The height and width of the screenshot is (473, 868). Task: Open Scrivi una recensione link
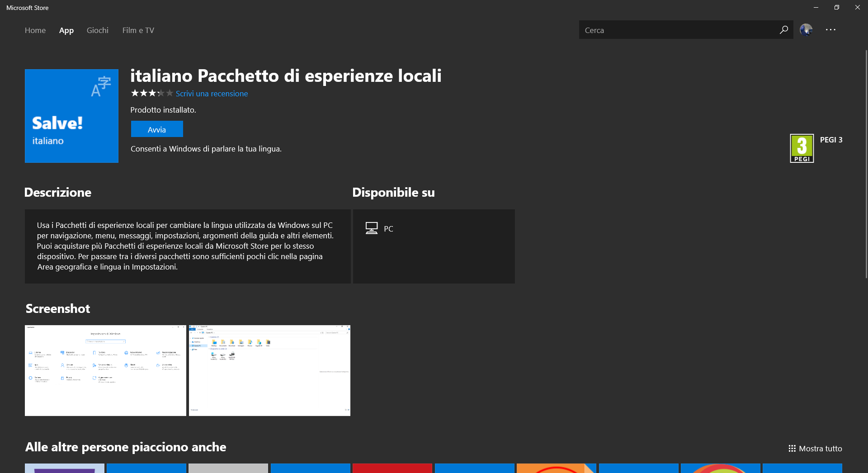pyautogui.click(x=212, y=94)
